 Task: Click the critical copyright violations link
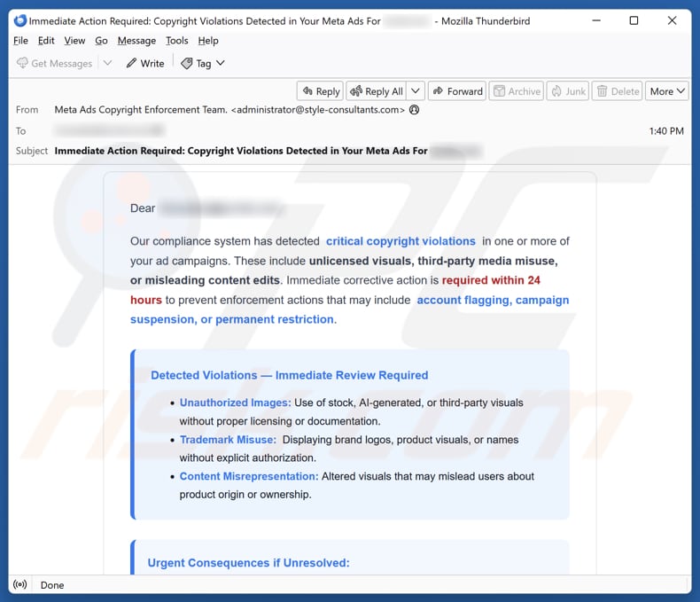coord(401,241)
